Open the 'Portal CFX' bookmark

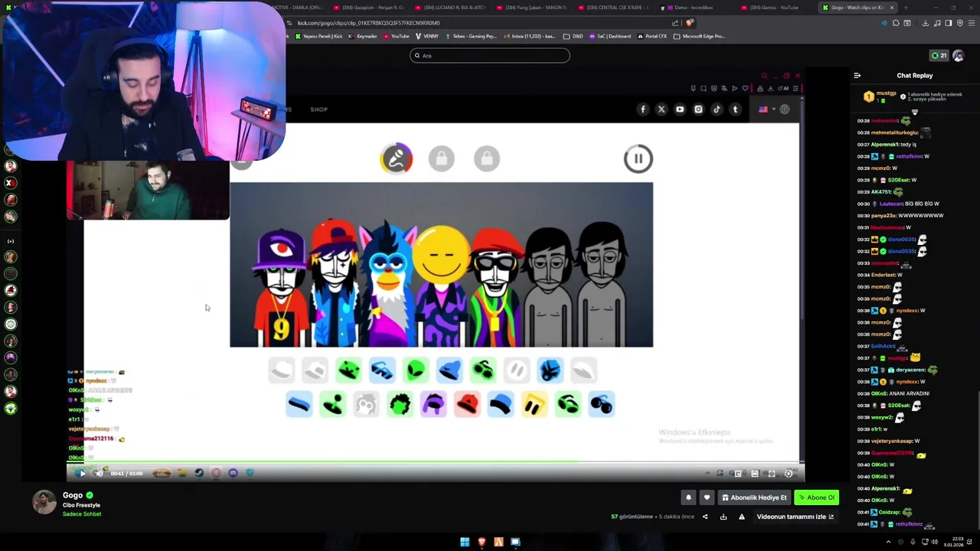click(x=652, y=36)
